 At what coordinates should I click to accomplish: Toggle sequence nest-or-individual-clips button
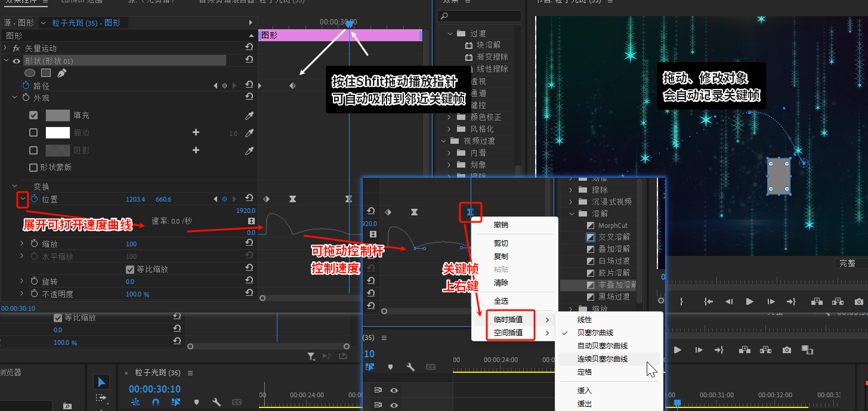(135, 403)
